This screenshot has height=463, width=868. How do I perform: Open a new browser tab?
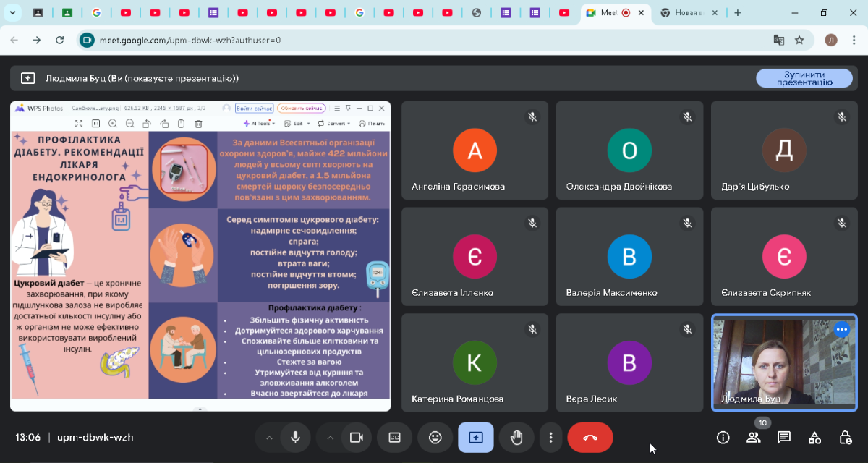click(x=738, y=12)
